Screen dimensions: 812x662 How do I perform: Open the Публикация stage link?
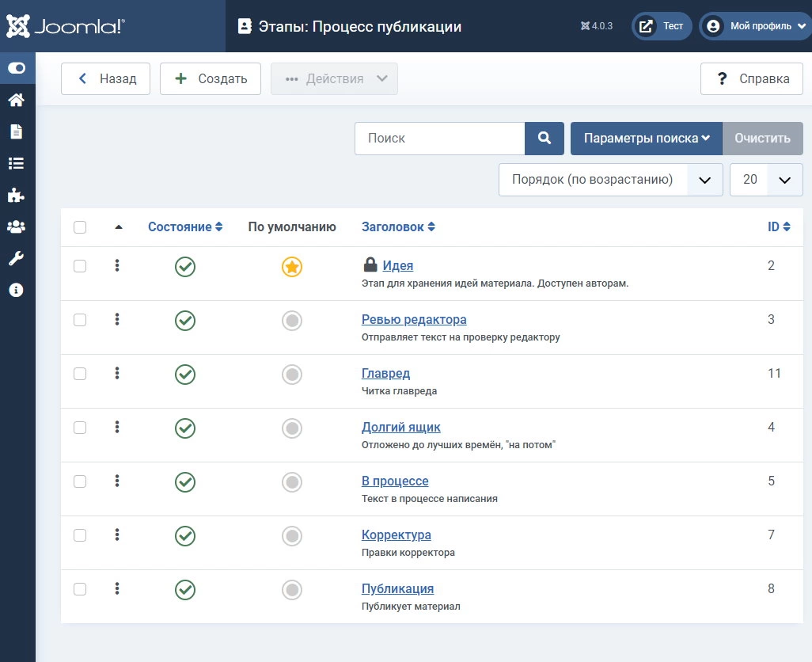398,589
